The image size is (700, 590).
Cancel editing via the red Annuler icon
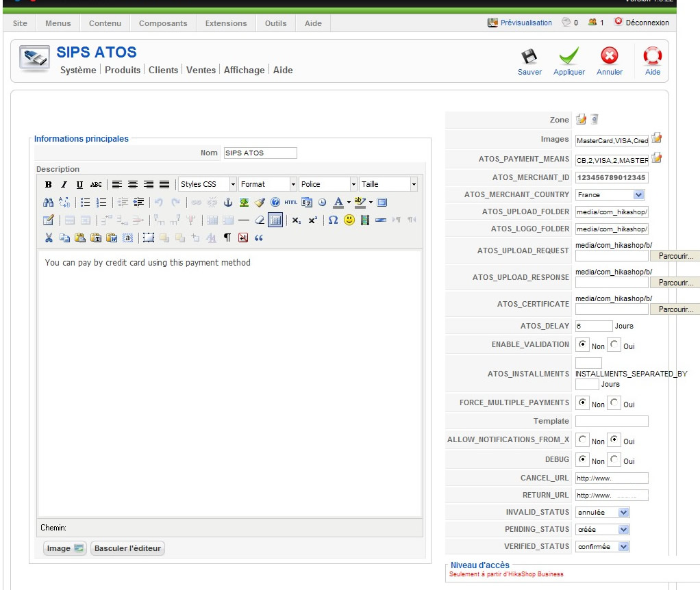[610, 56]
